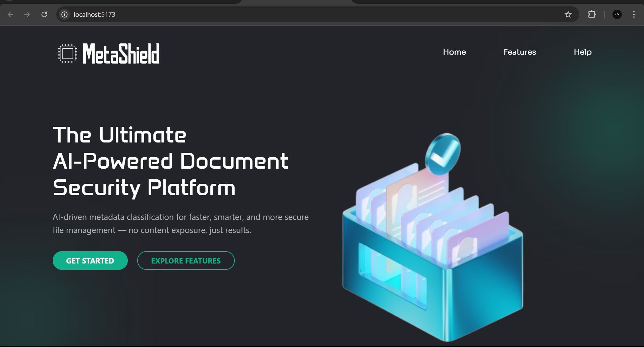Reload the page with the refresh icon
Screen dimensions: 644x347
pos(44,14)
